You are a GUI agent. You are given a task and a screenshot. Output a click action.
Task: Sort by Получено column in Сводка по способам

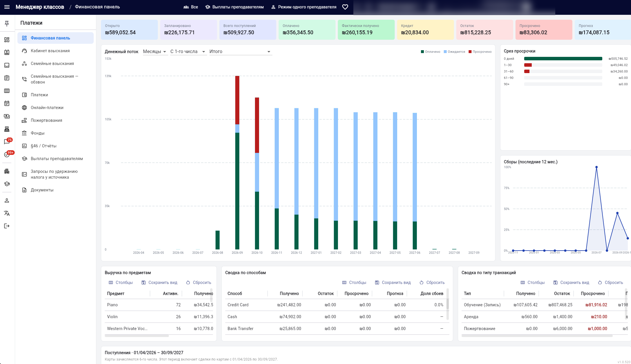point(289,294)
